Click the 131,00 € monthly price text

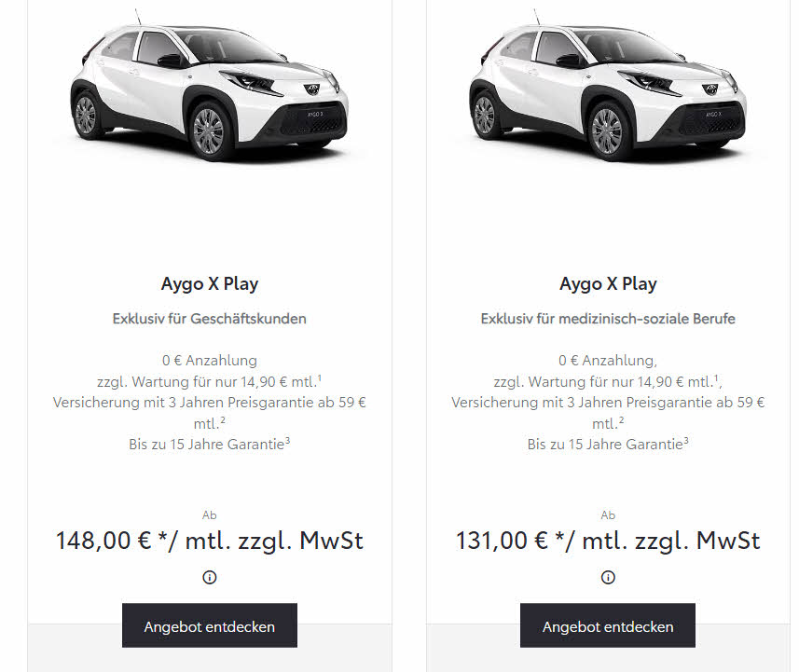click(608, 541)
